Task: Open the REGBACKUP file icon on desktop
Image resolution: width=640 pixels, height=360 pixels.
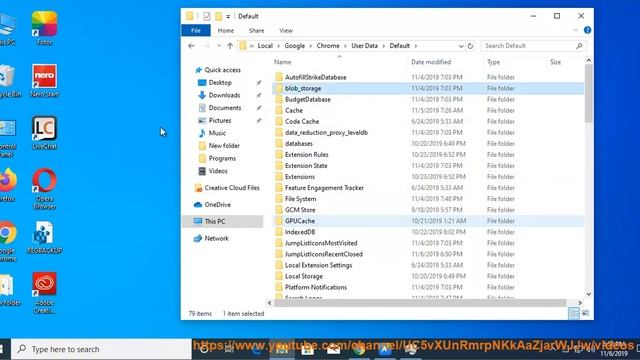Action: coord(44,237)
